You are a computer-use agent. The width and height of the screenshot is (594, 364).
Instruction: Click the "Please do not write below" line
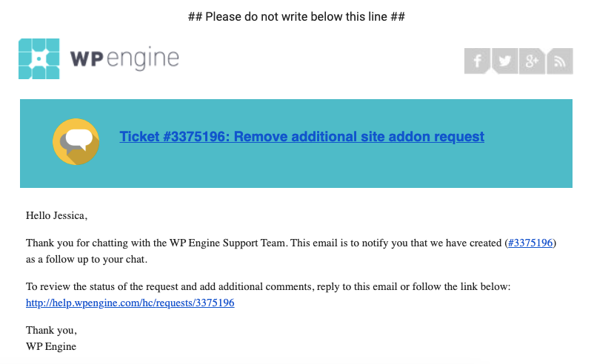pyautogui.click(x=297, y=16)
